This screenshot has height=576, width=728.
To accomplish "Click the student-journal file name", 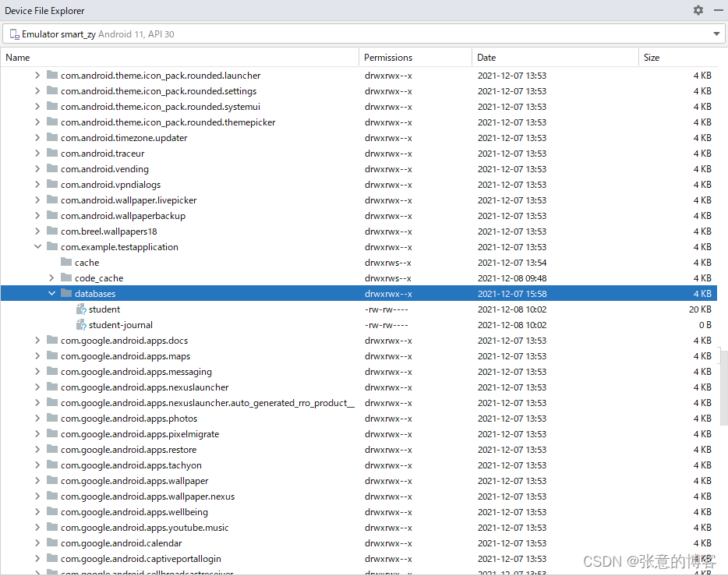I will [121, 325].
